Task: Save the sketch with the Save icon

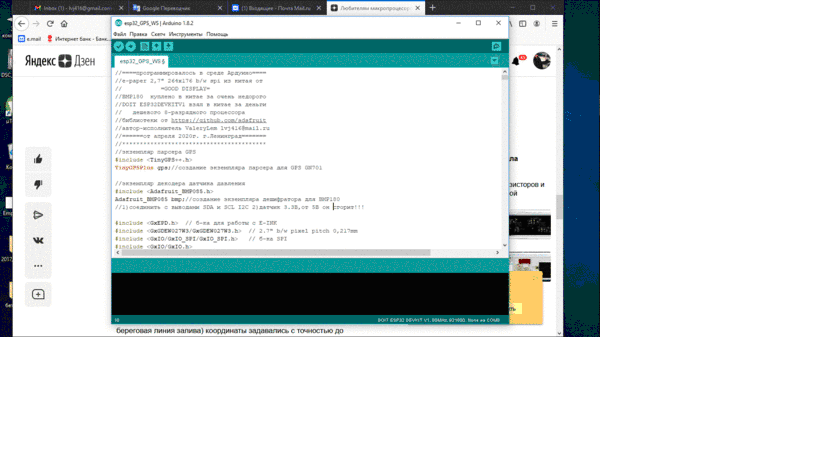Action: [x=168, y=46]
